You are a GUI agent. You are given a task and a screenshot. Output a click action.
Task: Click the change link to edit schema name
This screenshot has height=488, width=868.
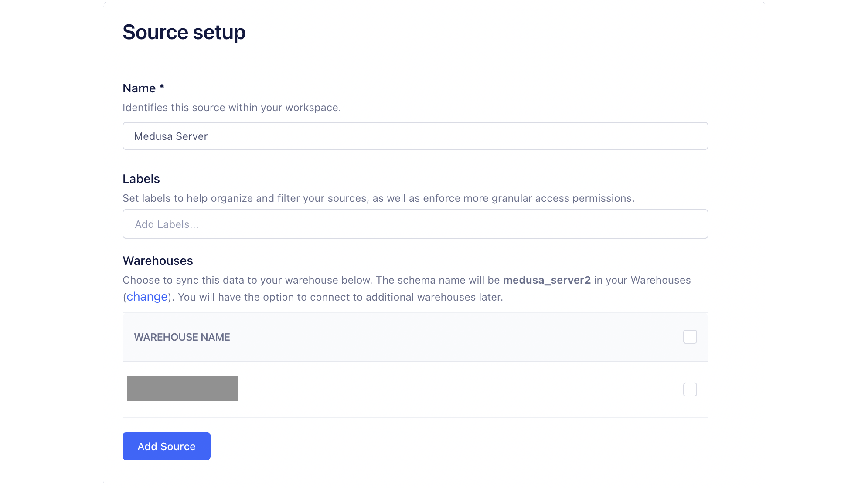pos(147,297)
